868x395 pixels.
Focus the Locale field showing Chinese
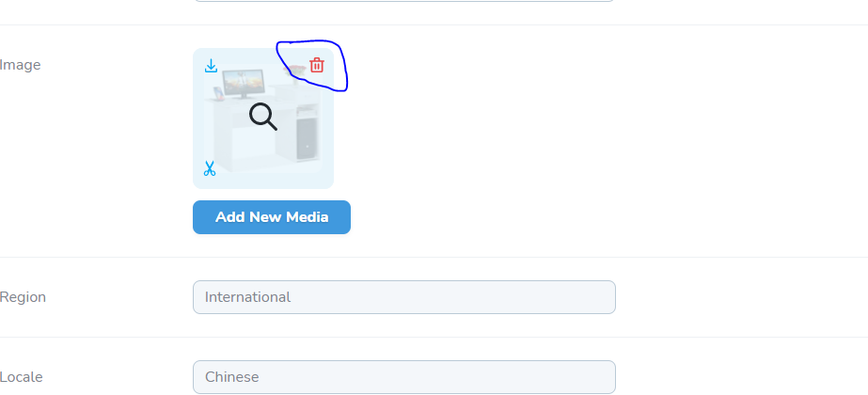point(404,377)
